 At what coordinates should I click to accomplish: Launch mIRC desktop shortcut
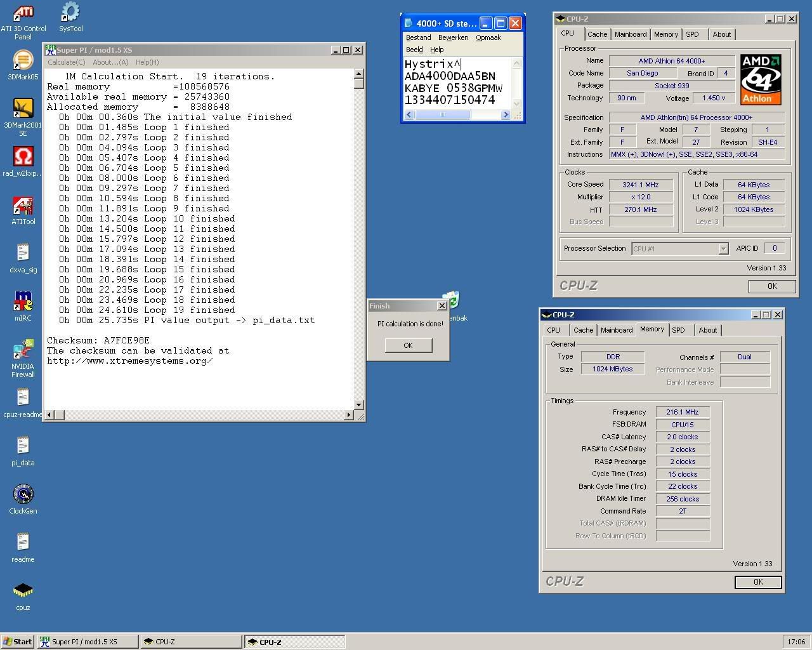tap(23, 302)
